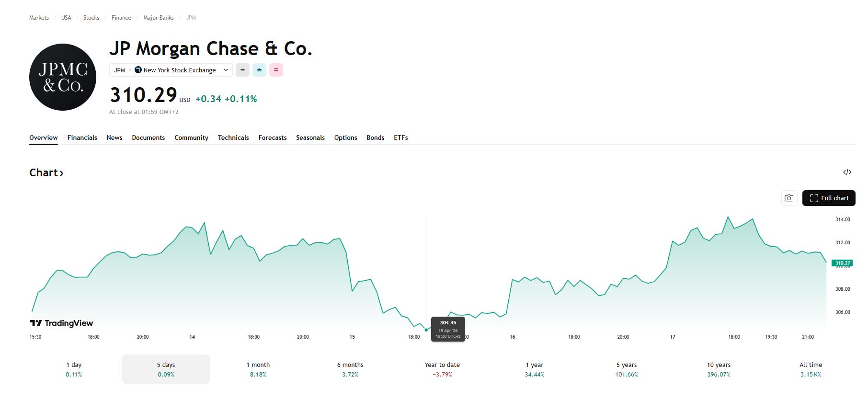The width and height of the screenshot is (868, 400).
Task: Select Year to date range
Action: [x=442, y=369]
